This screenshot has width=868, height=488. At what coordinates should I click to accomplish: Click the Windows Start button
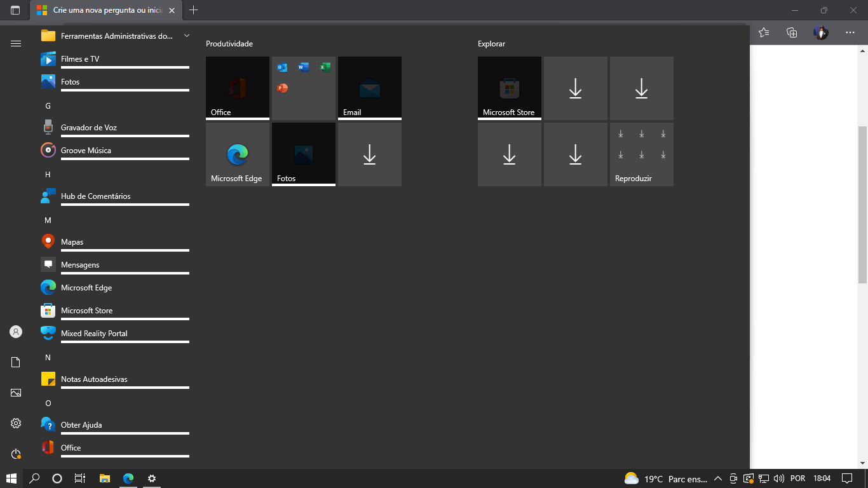click(11, 478)
